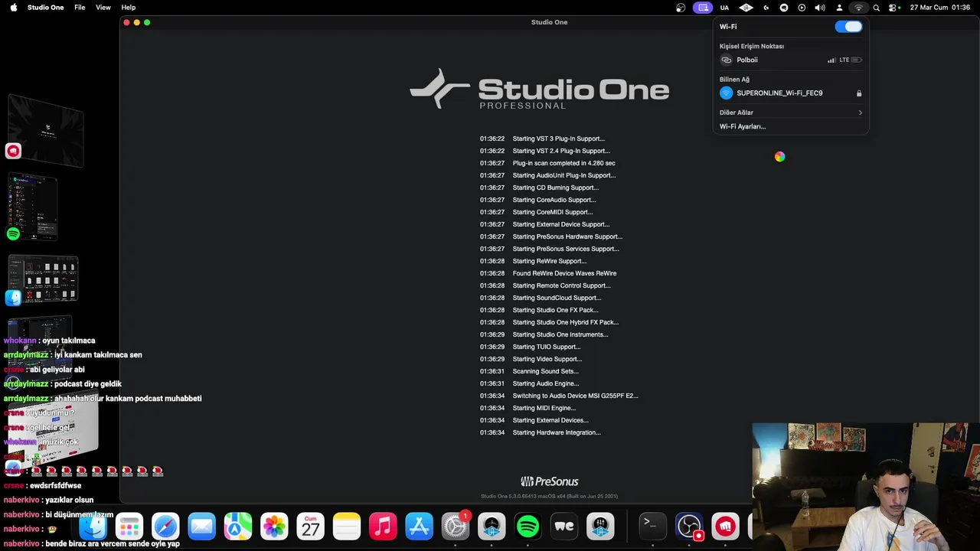Click the volume icon in menu bar

point(820,8)
